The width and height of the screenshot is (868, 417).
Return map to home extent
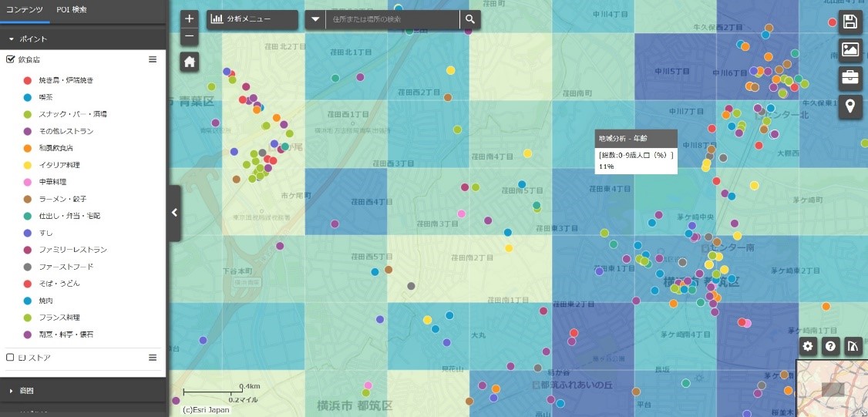pos(190,62)
